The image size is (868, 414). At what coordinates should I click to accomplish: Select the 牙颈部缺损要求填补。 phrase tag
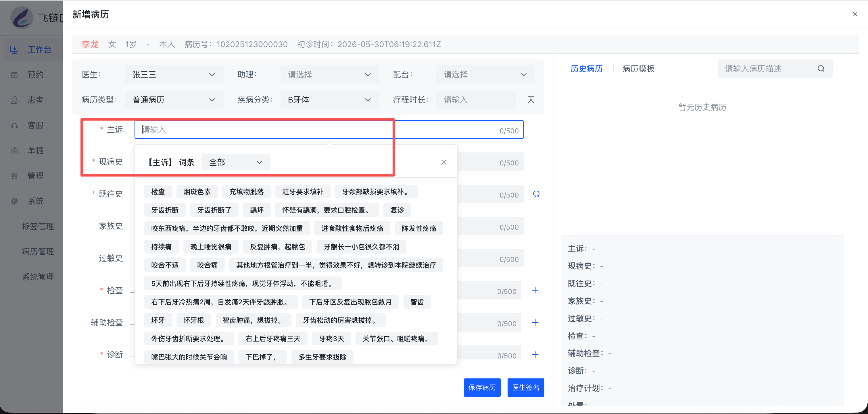point(377,191)
